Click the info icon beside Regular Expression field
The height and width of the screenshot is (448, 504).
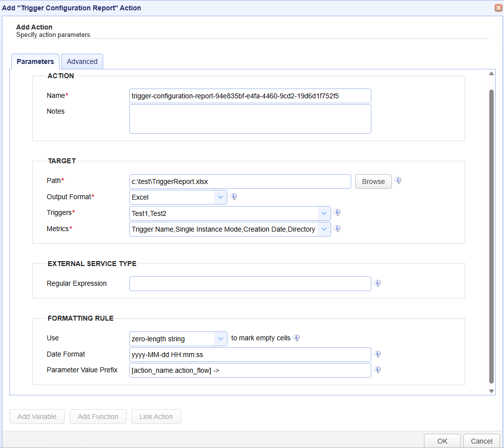(x=377, y=283)
